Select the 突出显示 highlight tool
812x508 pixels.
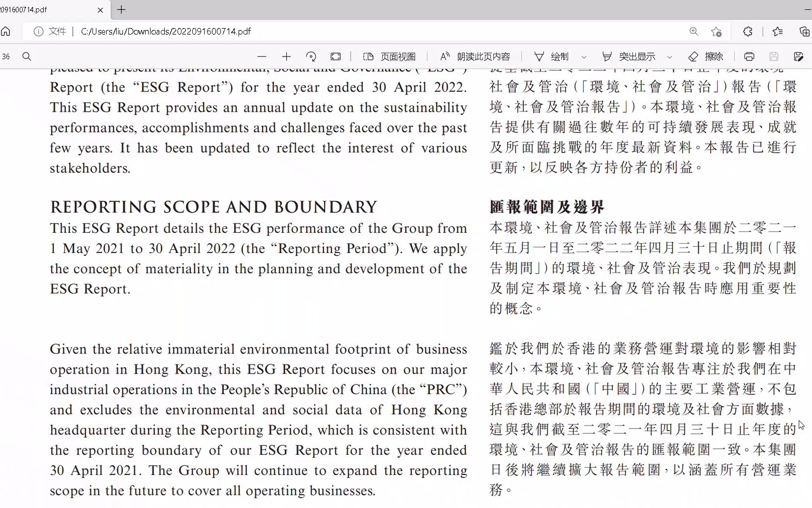[x=629, y=57]
